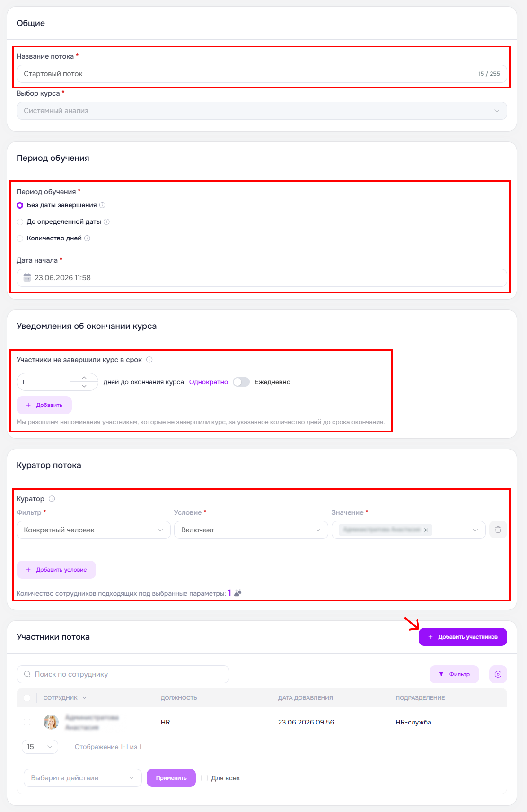This screenshot has width=527, height=812.
Task: Open Выбор курса dropdown
Action: click(262, 110)
